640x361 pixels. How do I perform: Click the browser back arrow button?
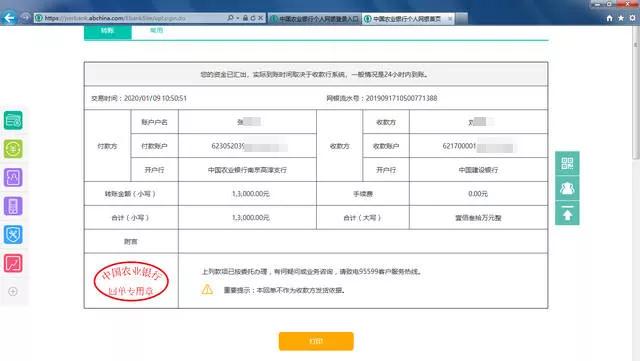coord(9,18)
